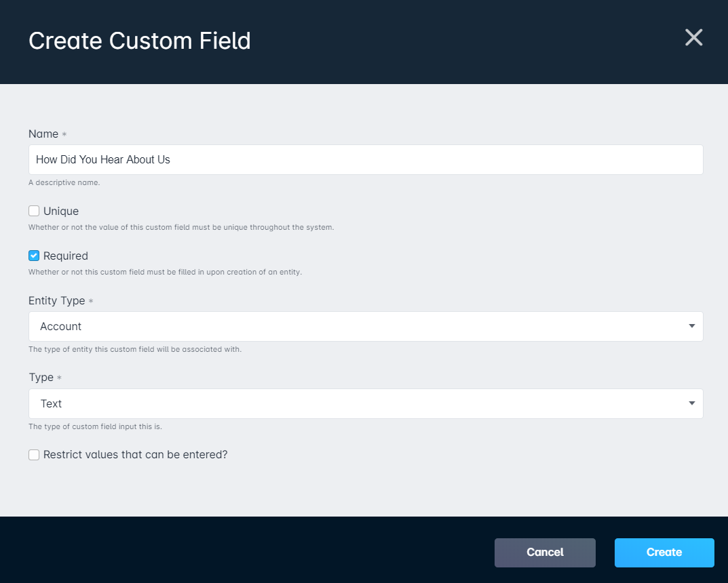Viewport: 728px width, 583px height.
Task: Open the Type dropdown showing Text
Action: click(366, 403)
